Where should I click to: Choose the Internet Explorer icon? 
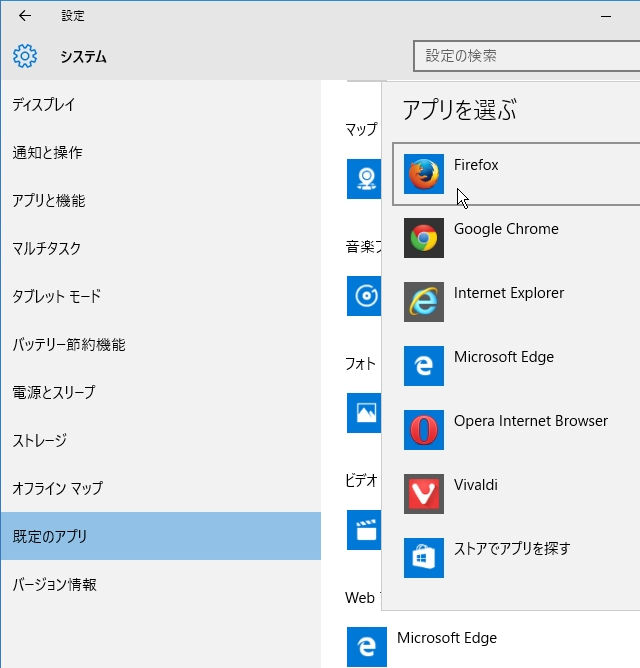click(424, 302)
